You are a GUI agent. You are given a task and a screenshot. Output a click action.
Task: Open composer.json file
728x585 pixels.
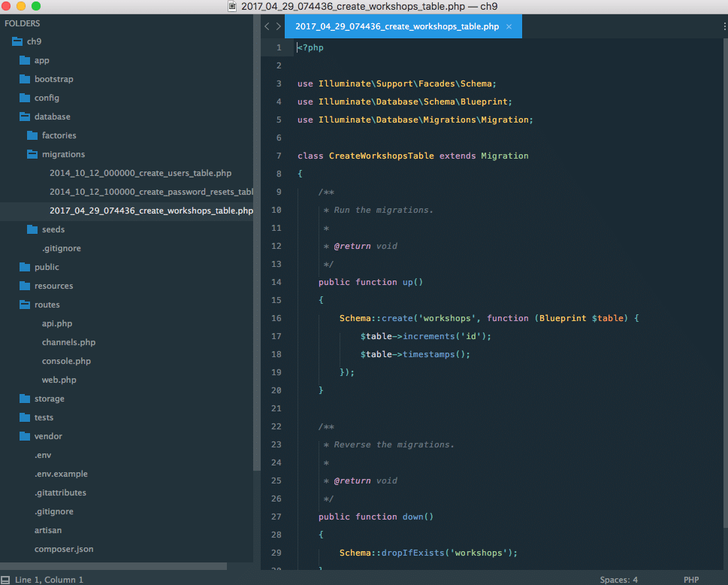64,549
